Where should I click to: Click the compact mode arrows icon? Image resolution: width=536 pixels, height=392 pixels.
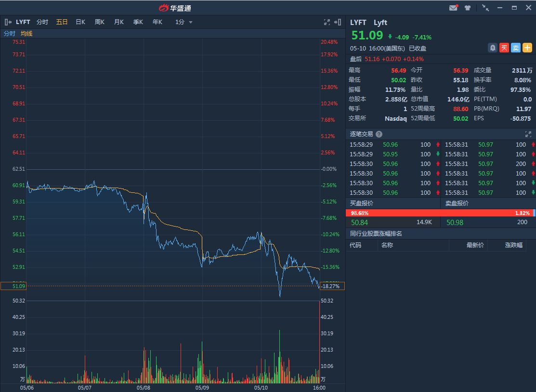click(x=485, y=8)
